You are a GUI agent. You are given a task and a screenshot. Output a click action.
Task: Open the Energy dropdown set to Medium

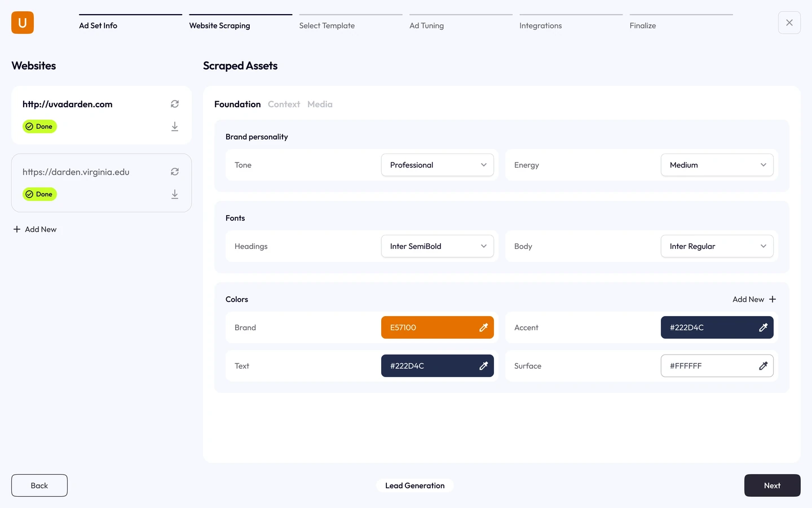[x=717, y=165]
